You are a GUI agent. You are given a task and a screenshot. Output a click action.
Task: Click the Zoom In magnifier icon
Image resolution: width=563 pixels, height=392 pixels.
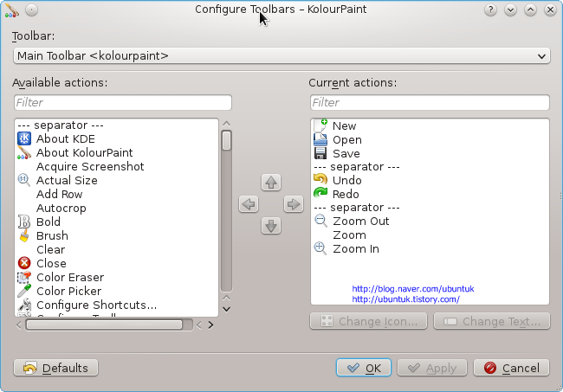pyautogui.click(x=320, y=248)
